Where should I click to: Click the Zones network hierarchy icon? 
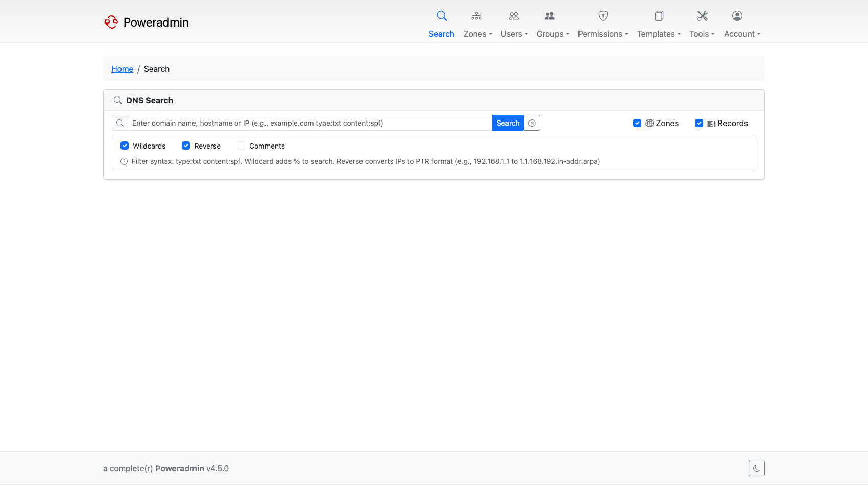(x=476, y=16)
